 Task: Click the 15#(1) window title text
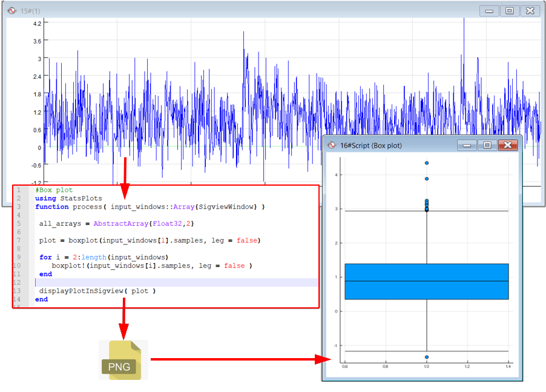(30, 11)
